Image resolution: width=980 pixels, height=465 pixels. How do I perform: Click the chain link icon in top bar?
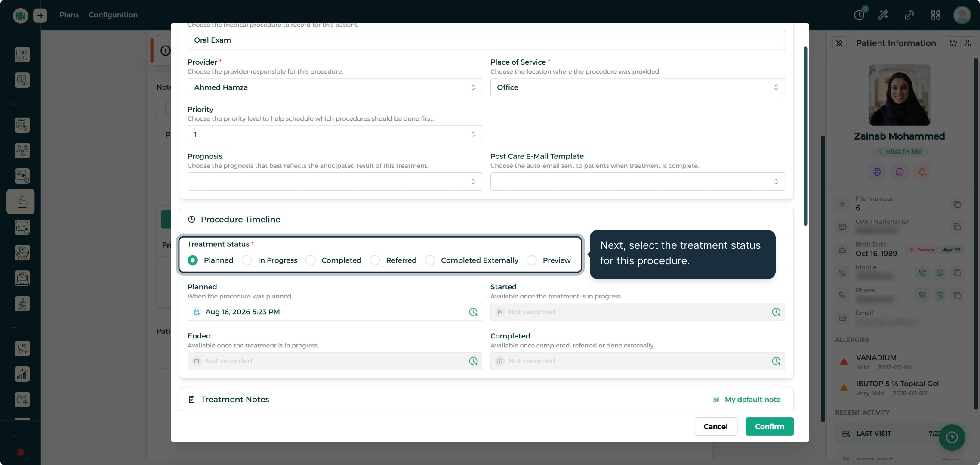(909, 15)
